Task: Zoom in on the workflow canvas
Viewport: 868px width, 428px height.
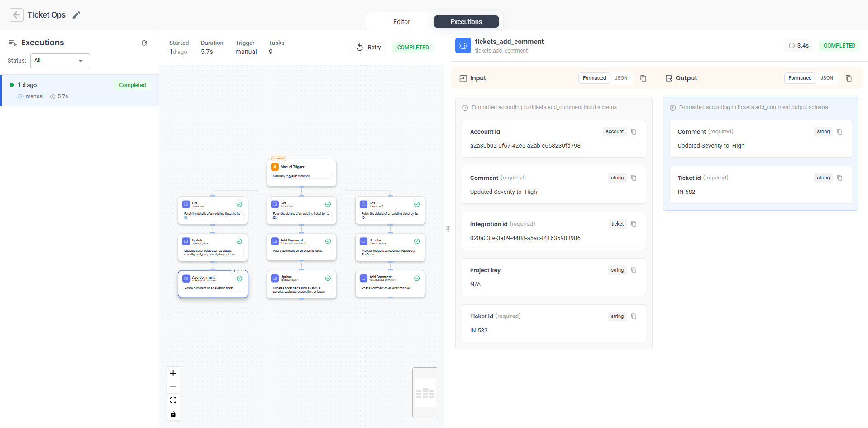Action: pos(173,374)
